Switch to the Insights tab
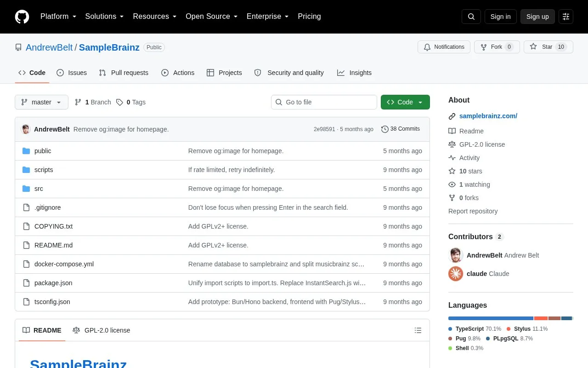This screenshot has height=368, width=588. click(x=354, y=73)
